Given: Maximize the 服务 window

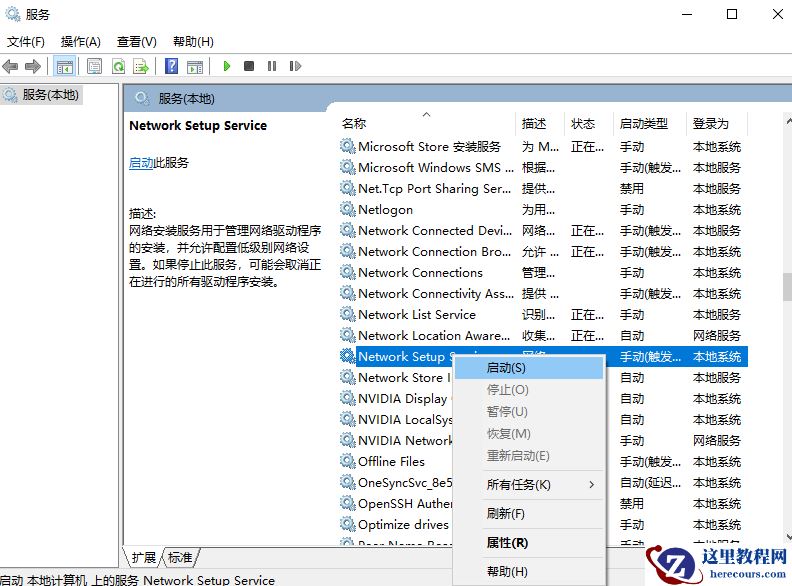Looking at the screenshot, I should click(x=732, y=14).
